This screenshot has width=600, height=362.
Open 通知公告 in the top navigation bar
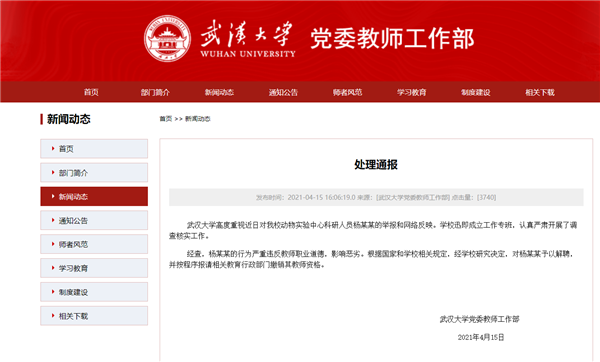coord(283,92)
